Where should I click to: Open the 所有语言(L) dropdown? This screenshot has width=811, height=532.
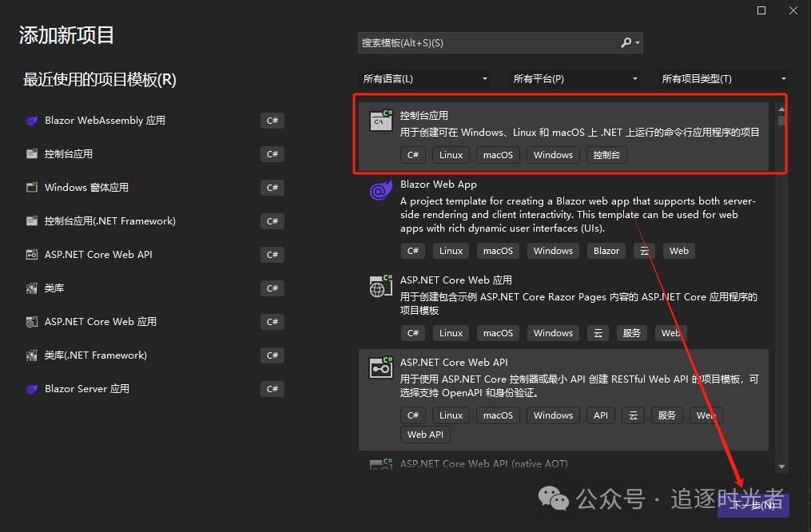tap(426, 79)
